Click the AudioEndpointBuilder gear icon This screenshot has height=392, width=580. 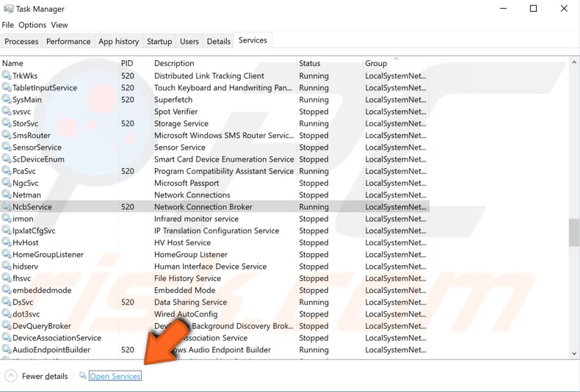[x=7, y=349]
